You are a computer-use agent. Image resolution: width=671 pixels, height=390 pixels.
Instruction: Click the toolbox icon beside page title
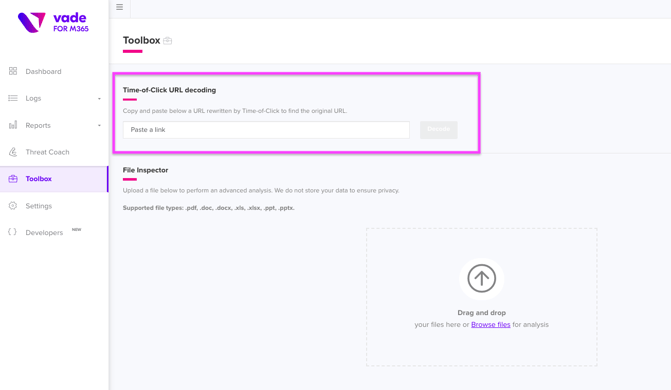tap(167, 41)
